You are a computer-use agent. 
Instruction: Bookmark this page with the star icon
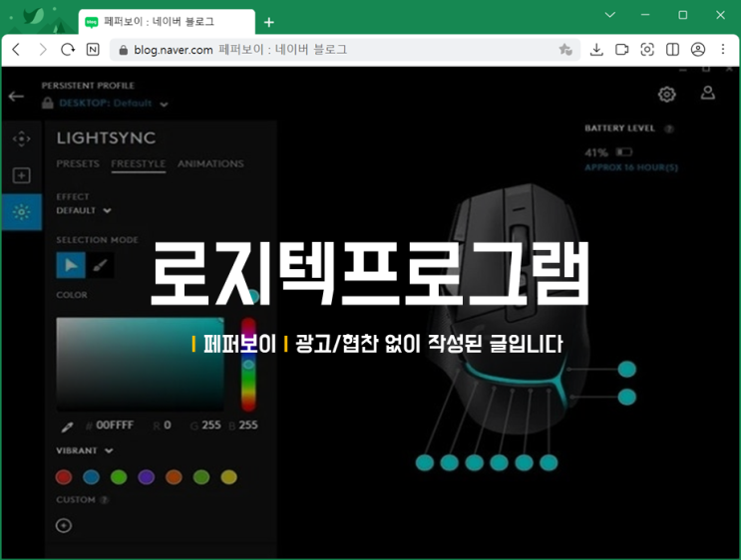pyautogui.click(x=565, y=50)
